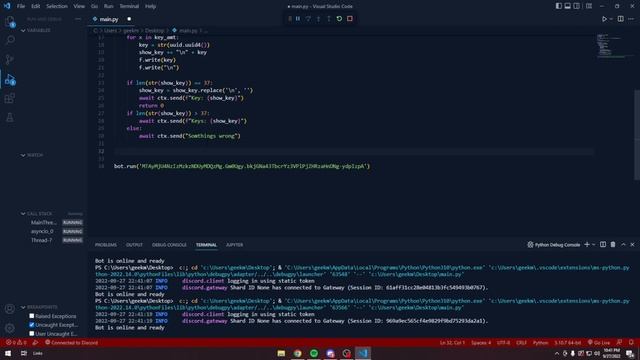Restart the debug session
This screenshot has width=640, height=360.
pos(339,19)
